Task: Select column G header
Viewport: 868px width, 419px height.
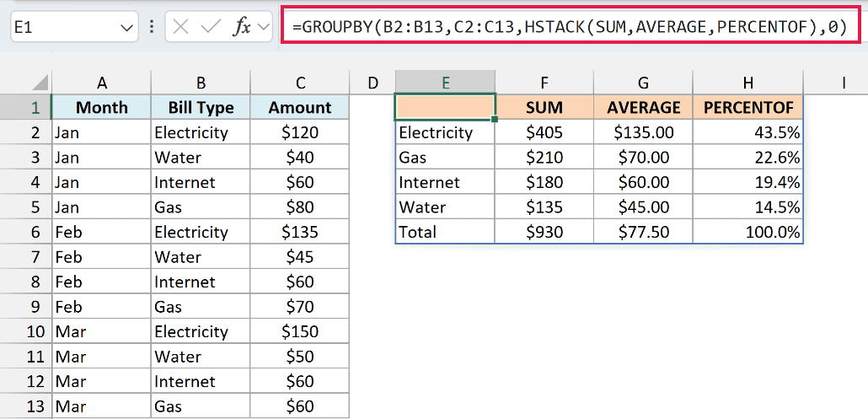Action: [x=643, y=83]
